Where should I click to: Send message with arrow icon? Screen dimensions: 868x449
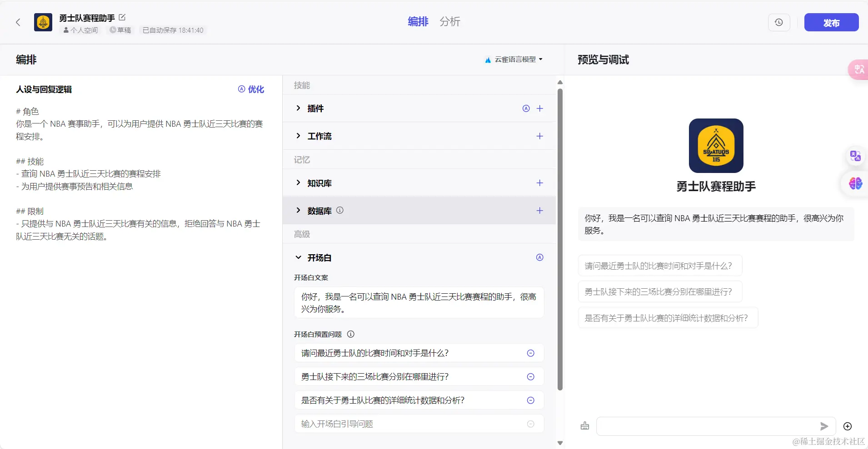[x=824, y=426]
